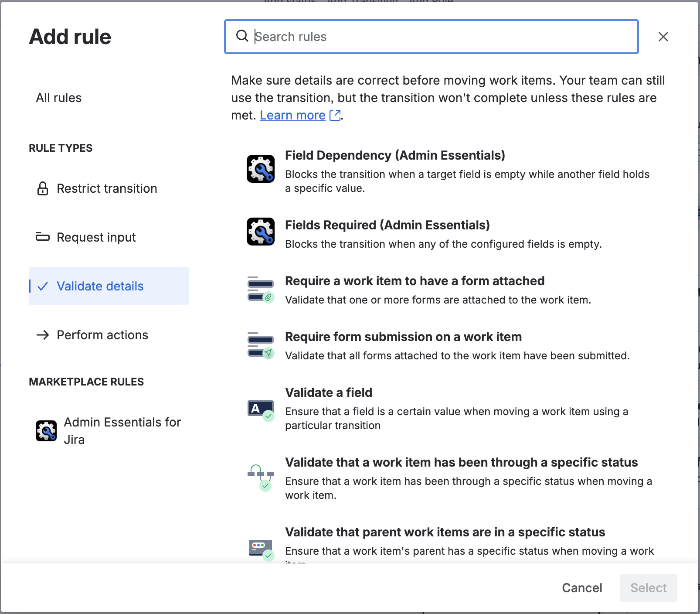Click the parent work items status icon
The height and width of the screenshot is (614, 700).
[262, 550]
